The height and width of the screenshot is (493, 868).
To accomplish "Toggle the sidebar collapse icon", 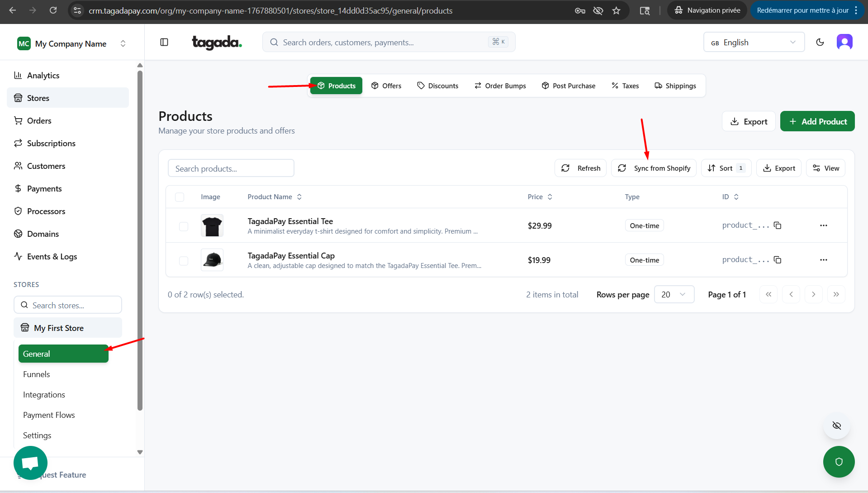I will coord(164,42).
